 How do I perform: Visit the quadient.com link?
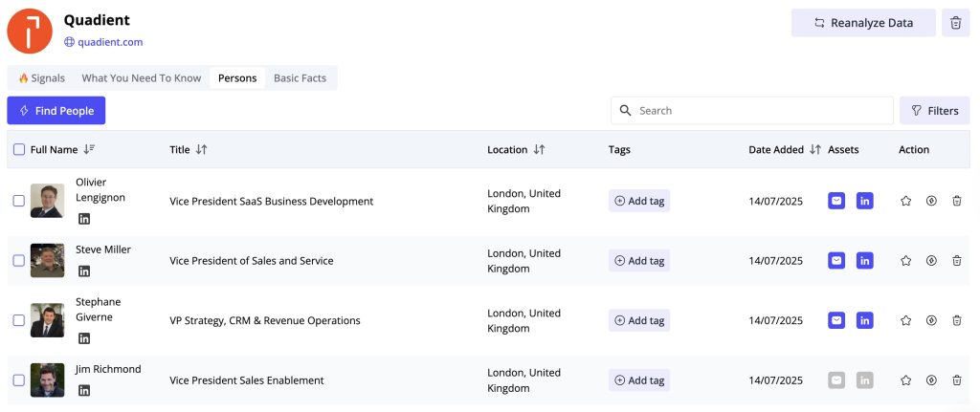(x=110, y=42)
